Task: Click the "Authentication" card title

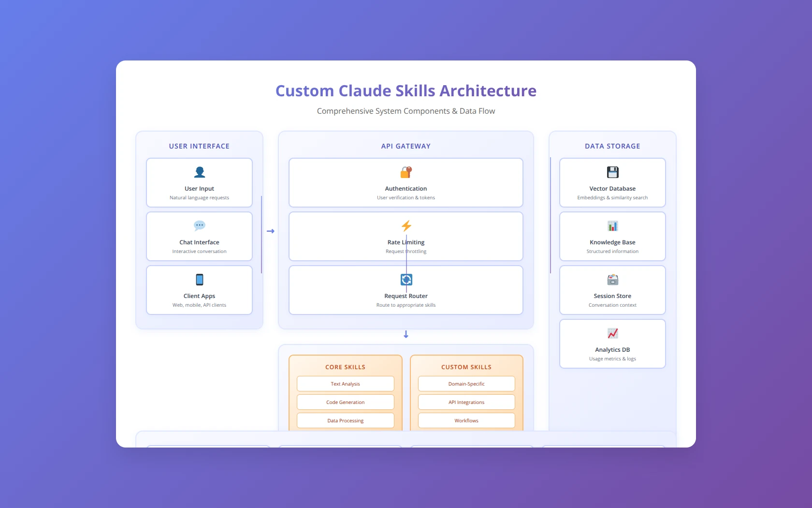Action: pyautogui.click(x=406, y=189)
